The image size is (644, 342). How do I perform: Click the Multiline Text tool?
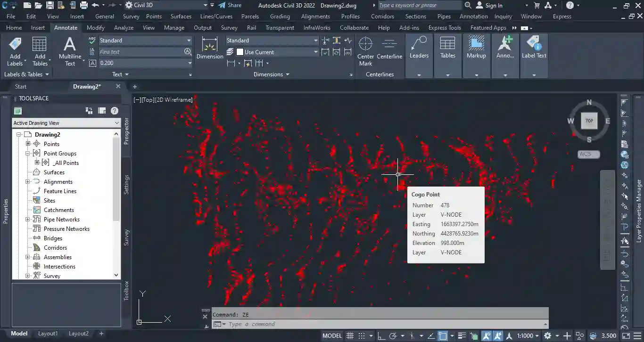[70, 51]
